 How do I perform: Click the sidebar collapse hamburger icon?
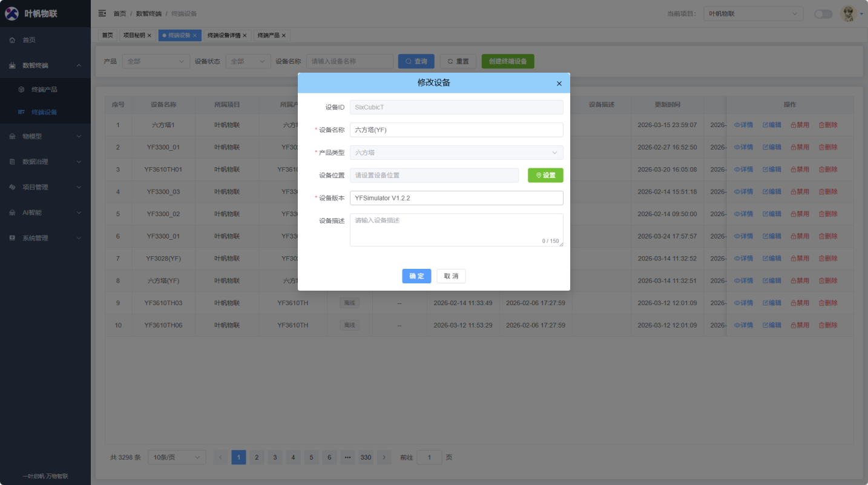pyautogui.click(x=102, y=13)
